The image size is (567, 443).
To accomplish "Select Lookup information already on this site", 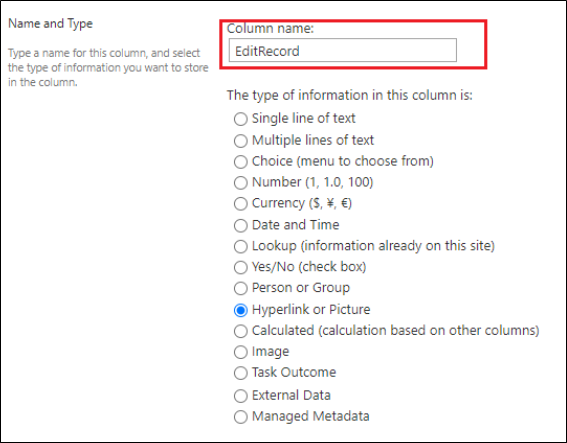I will coord(240,246).
